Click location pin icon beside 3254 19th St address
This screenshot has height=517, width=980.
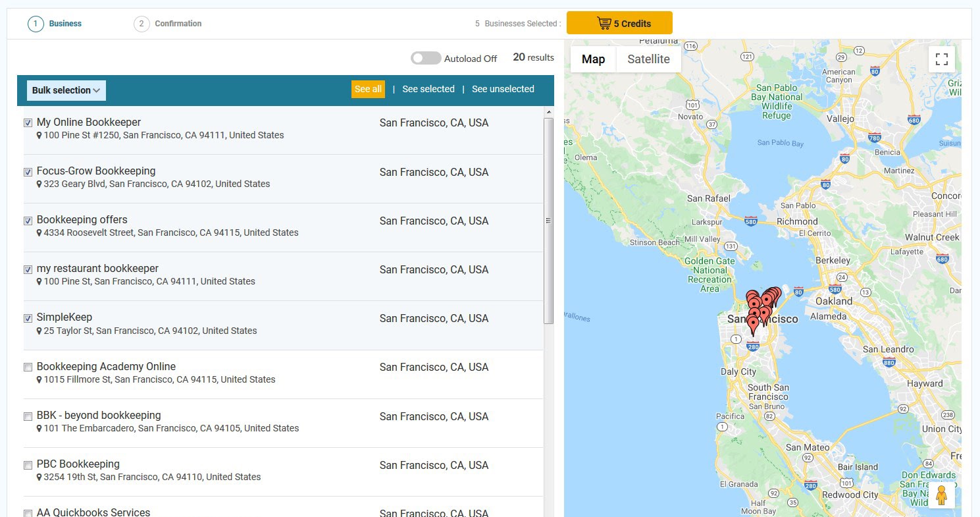(x=39, y=477)
